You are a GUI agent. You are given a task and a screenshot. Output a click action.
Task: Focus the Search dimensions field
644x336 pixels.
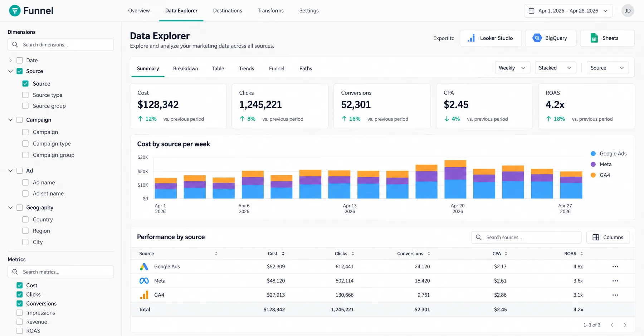point(60,45)
